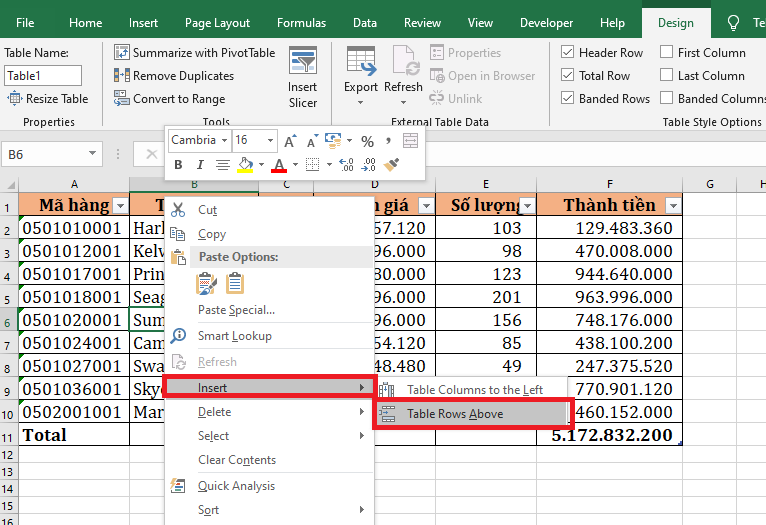Click Resize Table button
The height and width of the screenshot is (525, 766).
(x=49, y=99)
